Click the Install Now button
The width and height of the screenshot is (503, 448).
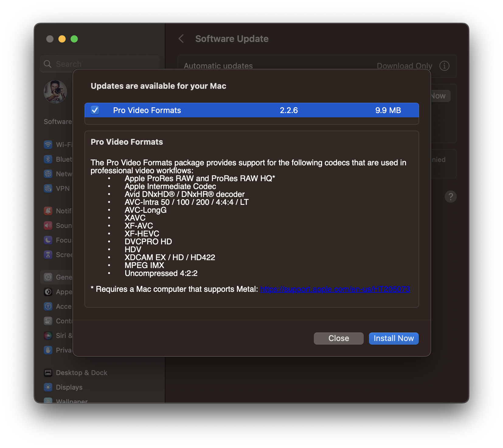[394, 338]
